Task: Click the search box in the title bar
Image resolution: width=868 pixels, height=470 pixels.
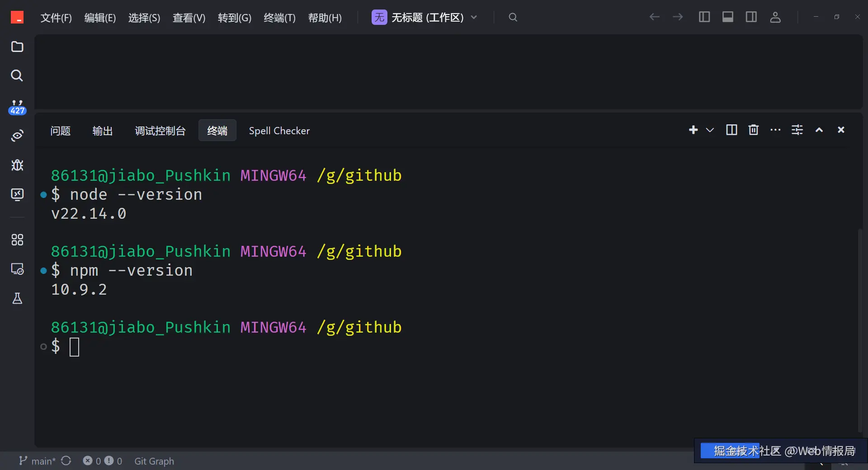Action: (513, 17)
